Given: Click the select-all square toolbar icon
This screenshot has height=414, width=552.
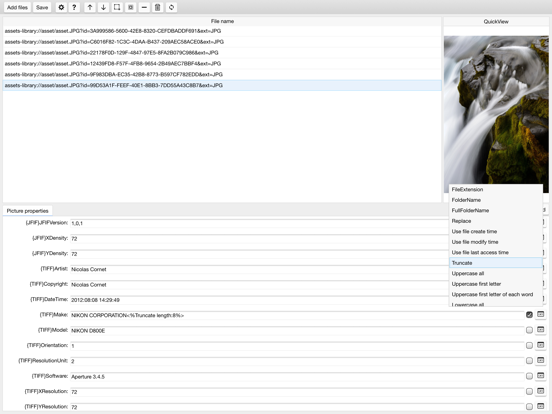Looking at the screenshot, I should click(x=117, y=7).
